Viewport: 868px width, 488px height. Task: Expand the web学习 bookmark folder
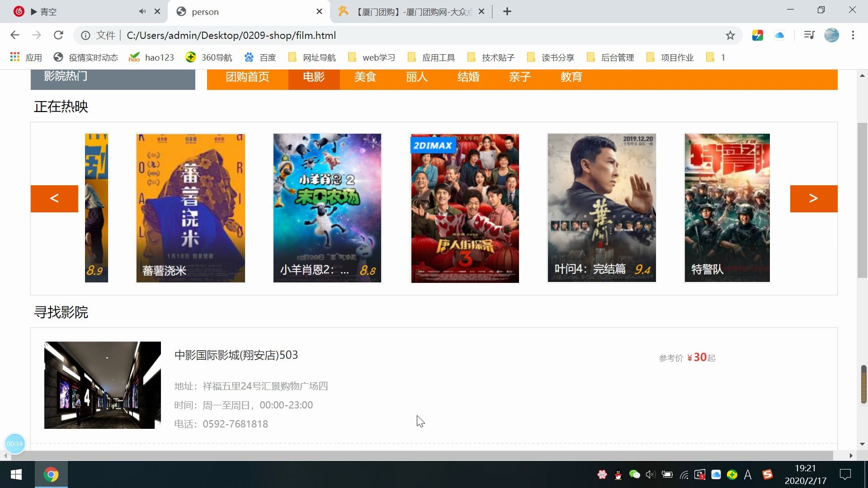click(x=372, y=57)
